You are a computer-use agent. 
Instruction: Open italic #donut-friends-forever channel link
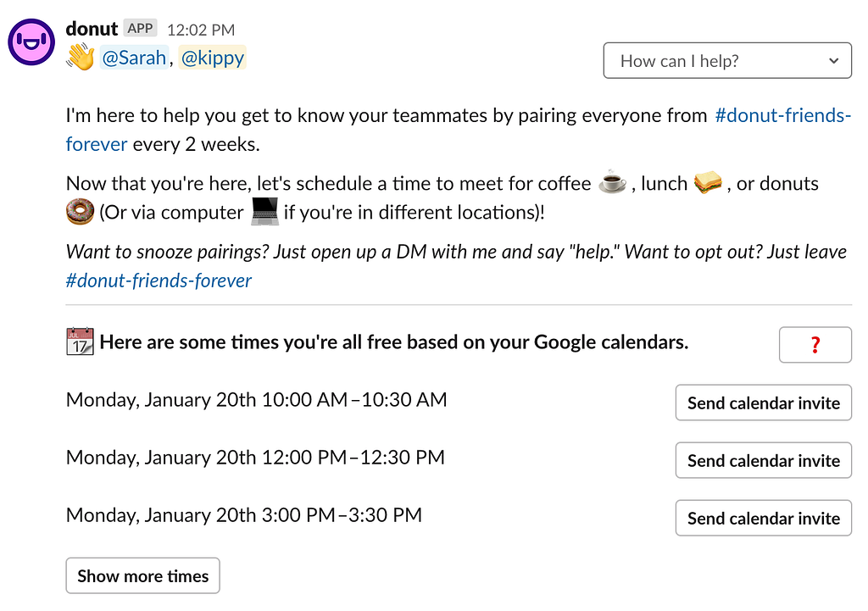point(159,280)
